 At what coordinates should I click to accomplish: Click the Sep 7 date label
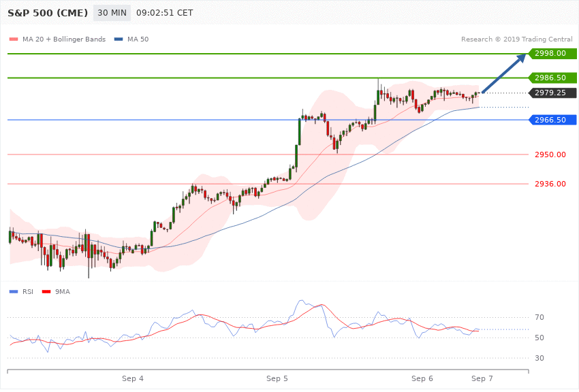(x=482, y=378)
